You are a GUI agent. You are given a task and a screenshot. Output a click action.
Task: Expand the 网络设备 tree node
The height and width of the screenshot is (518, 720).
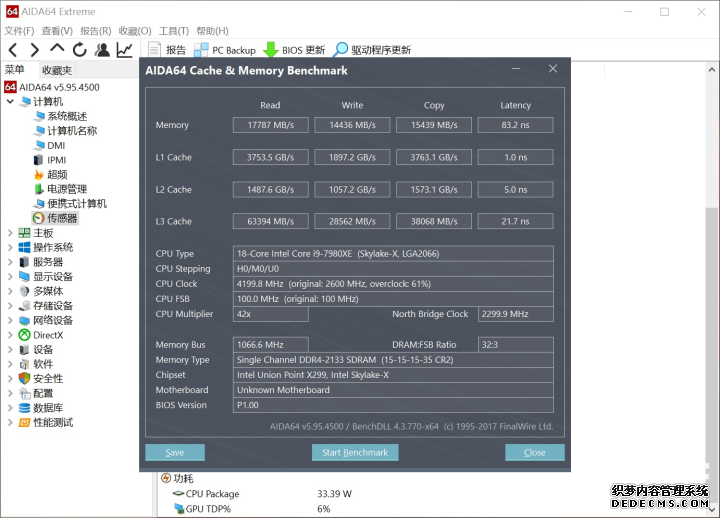click(10, 321)
